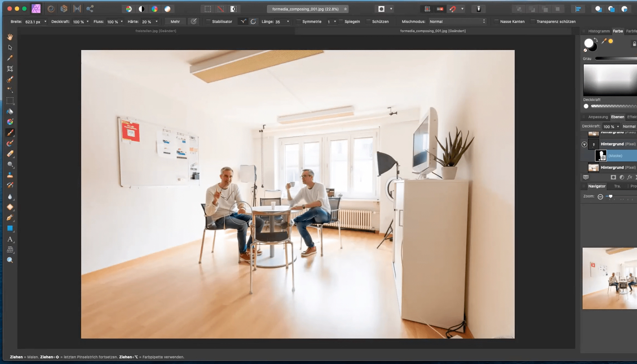Adjust the Navigator zoom slider
637x364 pixels.
tap(611, 196)
